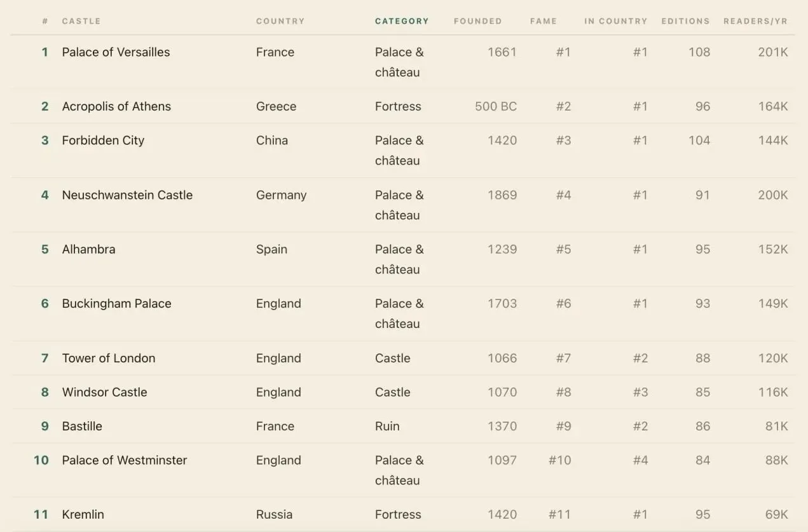Click Buckingham Palace in the list
This screenshot has height=532, width=808.
click(x=116, y=303)
